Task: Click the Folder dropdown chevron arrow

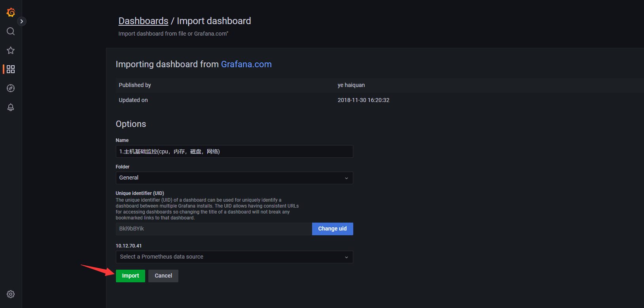Action: point(346,178)
